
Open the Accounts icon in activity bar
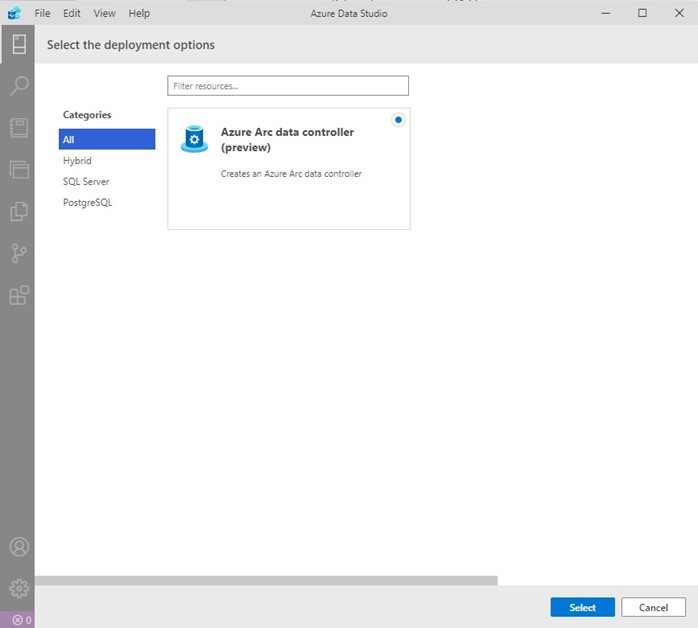pyautogui.click(x=19, y=547)
